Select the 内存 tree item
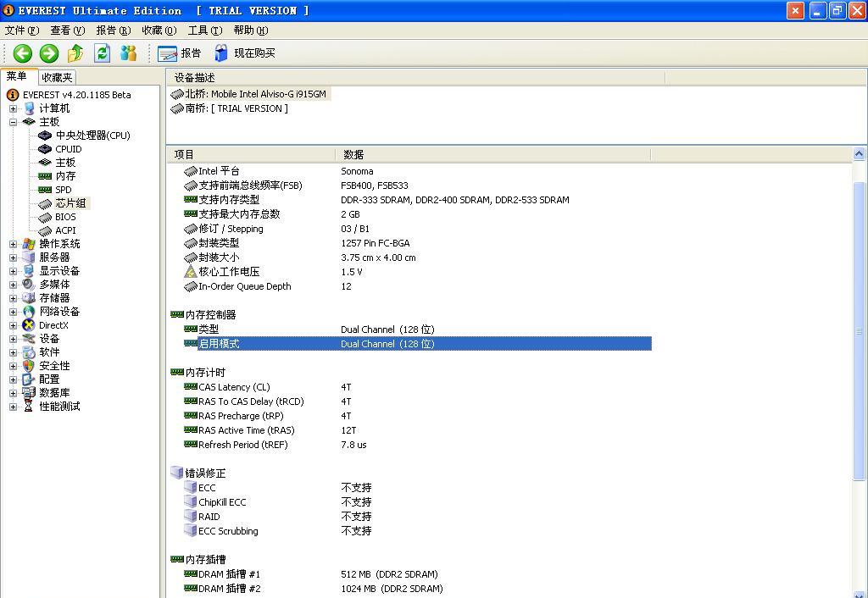Screen dimensions: 868x598 65,176
